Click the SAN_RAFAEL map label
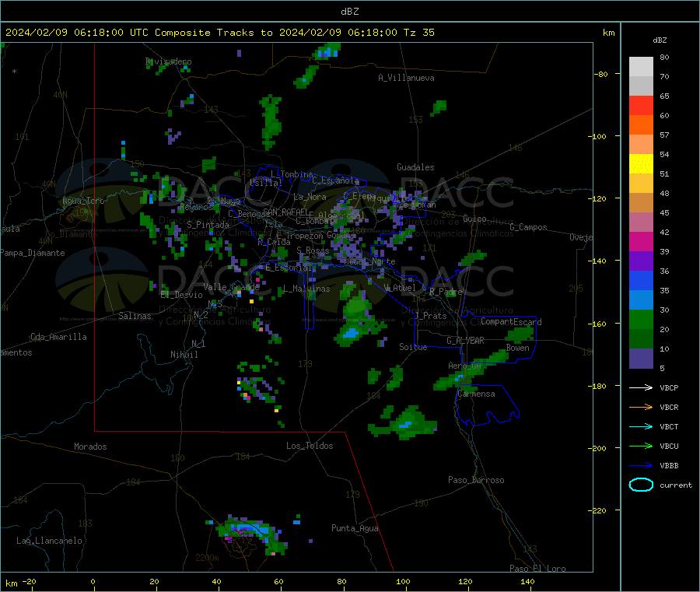The width and height of the screenshot is (700, 592). pos(285,212)
